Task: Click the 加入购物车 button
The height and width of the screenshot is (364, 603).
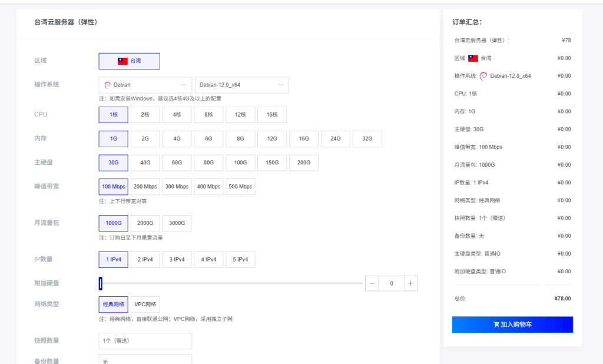Action: pyautogui.click(x=512, y=325)
